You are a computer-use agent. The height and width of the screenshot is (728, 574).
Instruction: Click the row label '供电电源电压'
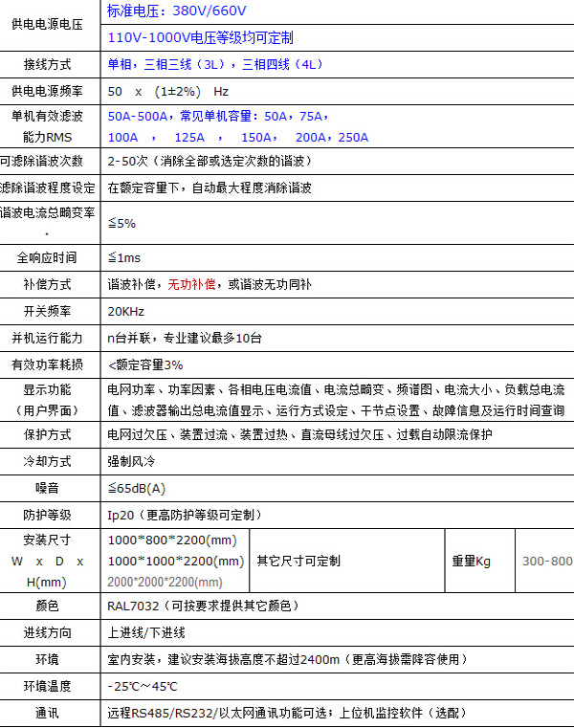coord(47,24)
